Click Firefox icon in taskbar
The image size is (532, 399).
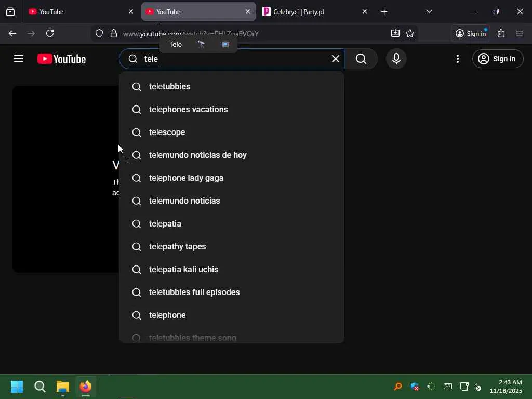click(x=86, y=387)
